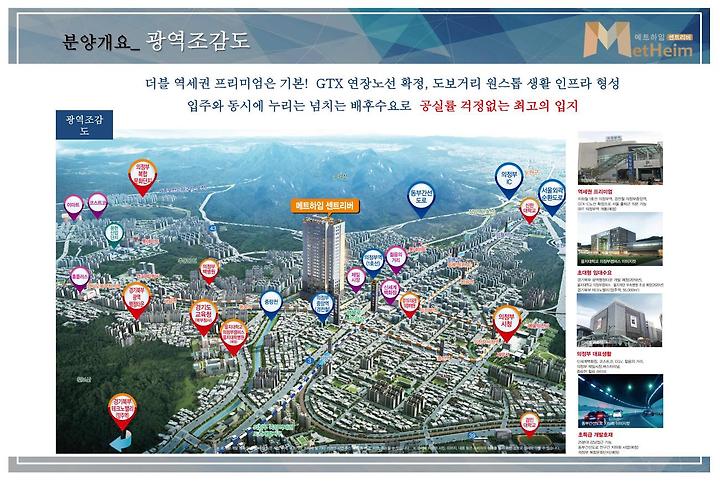
Task: Click the 경기북부 테크노밸리 red pin
Action: point(123,412)
